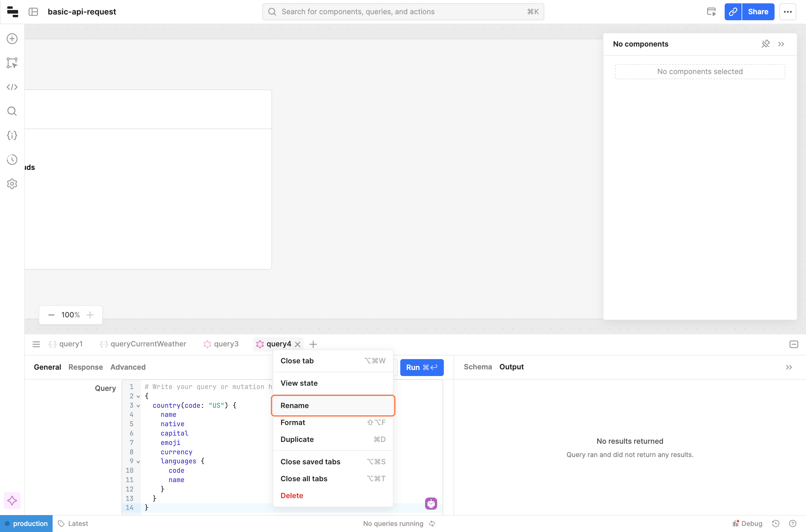Viewport: 806px width, 532px height.
Task: Open the state inspector braces icon
Action: pos(12,135)
